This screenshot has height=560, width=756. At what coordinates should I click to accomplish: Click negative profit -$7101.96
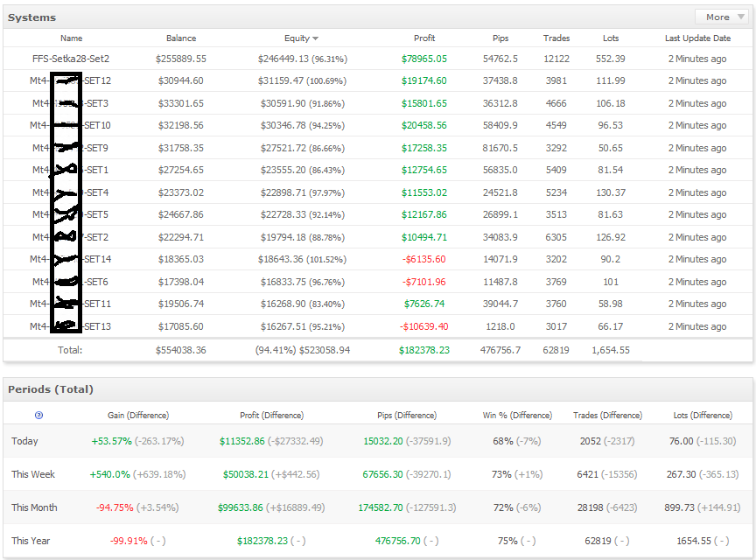pyautogui.click(x=424, y=282)
